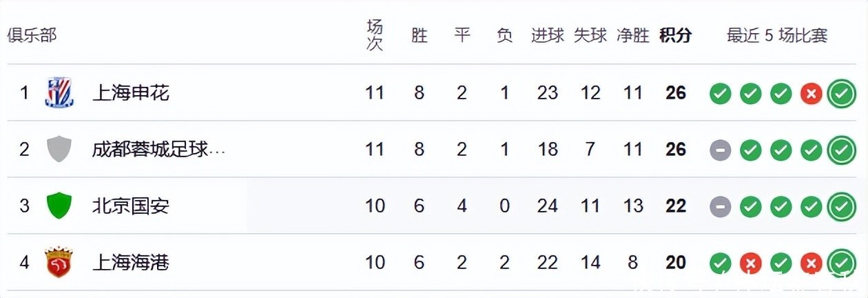
Task: Open the 北京国安 team link
Action: point(131,206)
